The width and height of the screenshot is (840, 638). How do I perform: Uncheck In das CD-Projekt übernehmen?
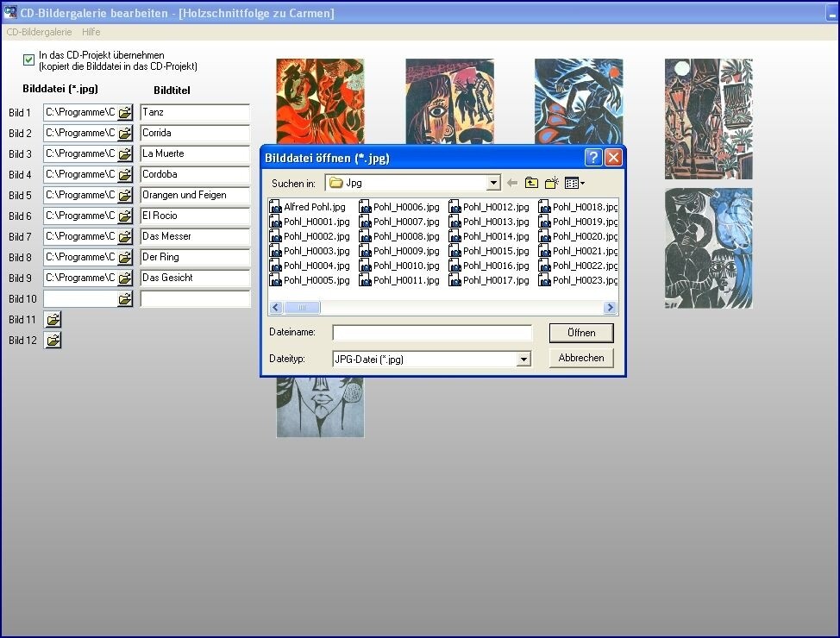click(x=29, y=60)
